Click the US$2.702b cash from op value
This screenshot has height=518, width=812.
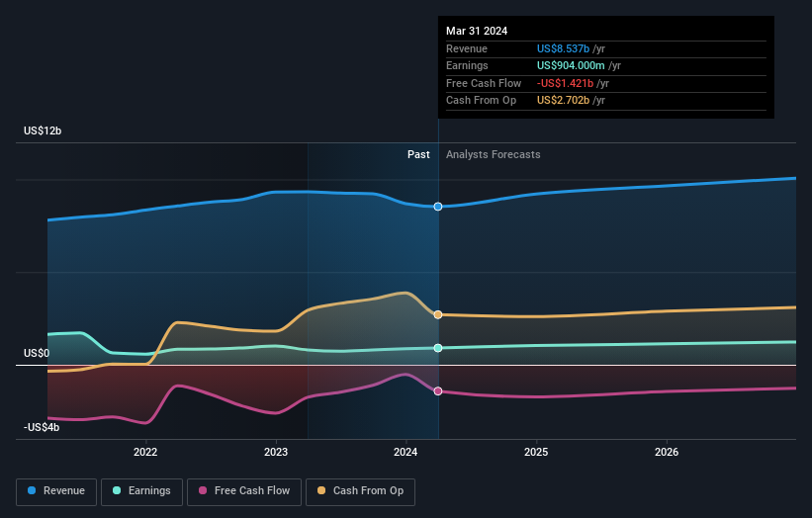point(563,101)
